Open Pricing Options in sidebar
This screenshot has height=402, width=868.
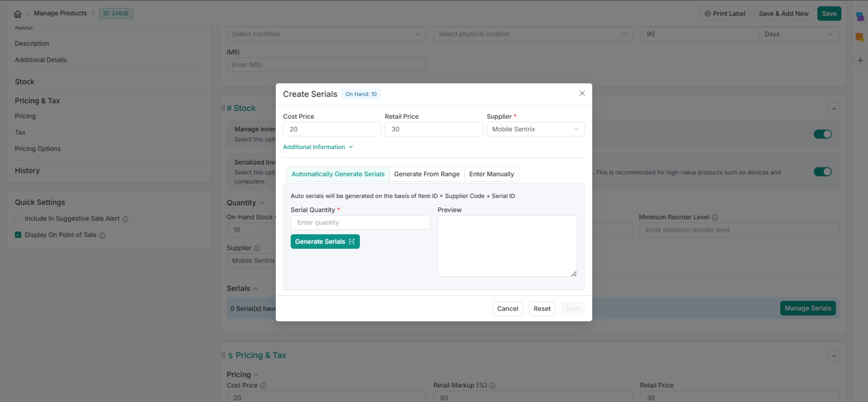[x=38, y=149]
